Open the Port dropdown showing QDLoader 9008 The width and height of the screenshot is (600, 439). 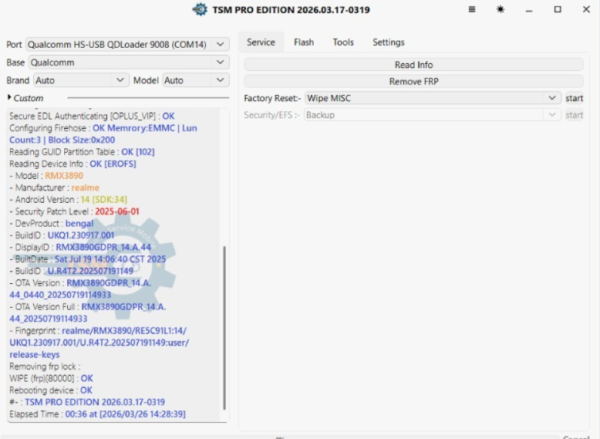coord(127,44)
